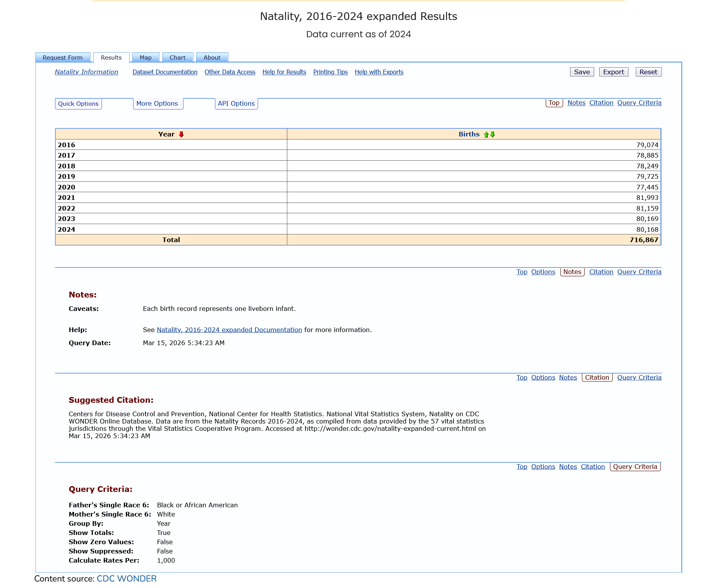
Task: Open the CDC WONDER content source link
Action: pos(127,579)
